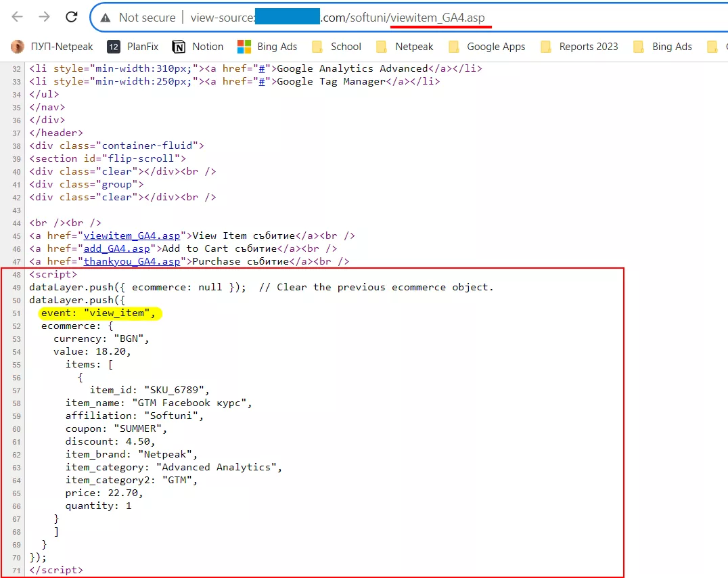Viewport: 728px width, 578px height.
Task: Click the ПУП-Netpeak bookmark avatar icon
Action: [17, 47]
